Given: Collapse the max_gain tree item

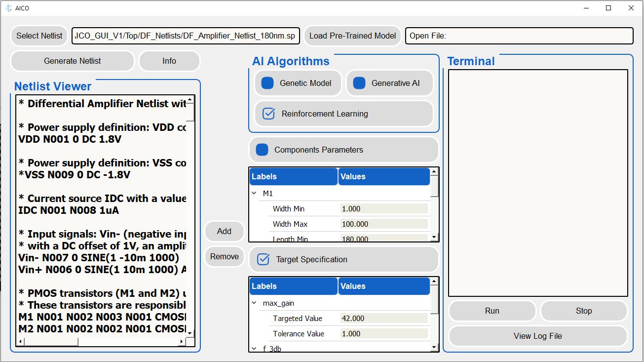Looking at the screenshot, I should coord(254,303).
